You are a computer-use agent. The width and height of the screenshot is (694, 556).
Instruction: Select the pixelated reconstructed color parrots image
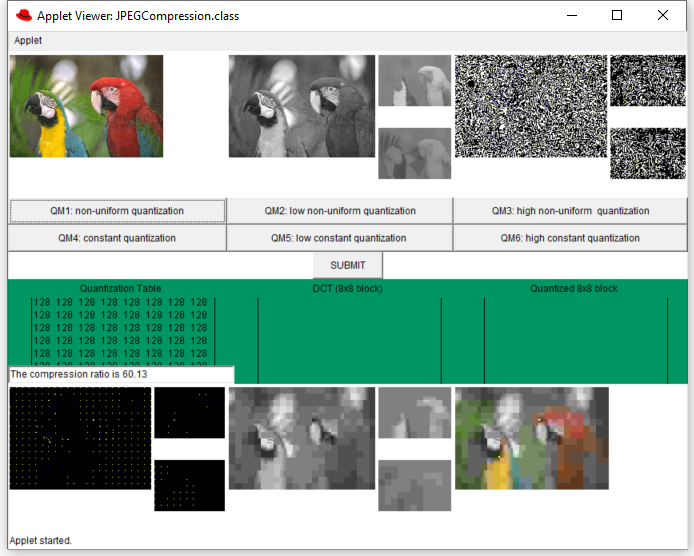(531, 438)
